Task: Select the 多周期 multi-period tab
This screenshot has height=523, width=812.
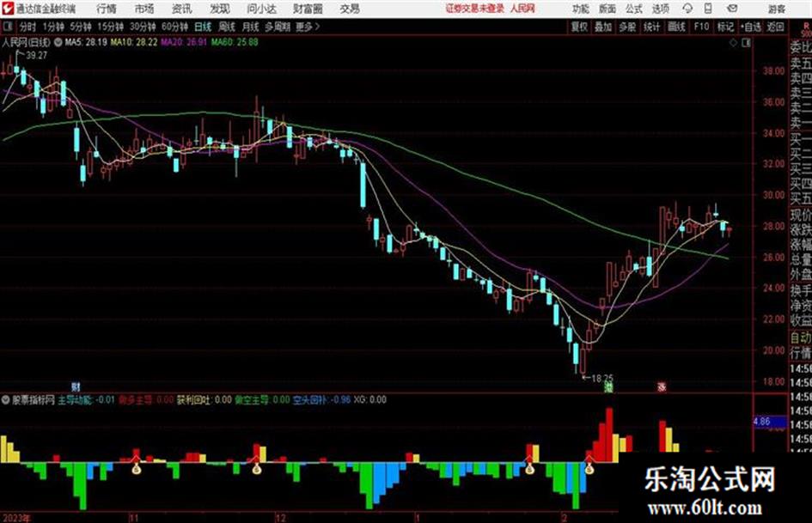Action: (x=278, y=27)
